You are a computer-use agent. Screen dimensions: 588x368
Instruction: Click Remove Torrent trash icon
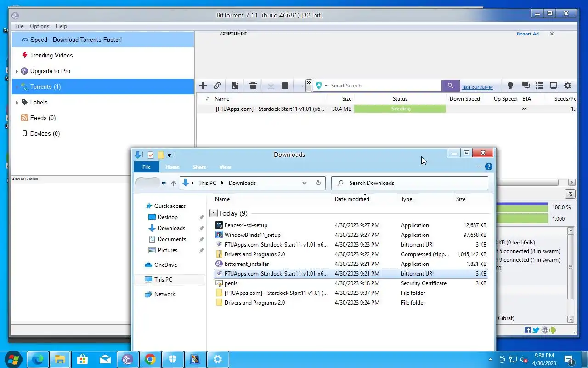tap(253, 86)
